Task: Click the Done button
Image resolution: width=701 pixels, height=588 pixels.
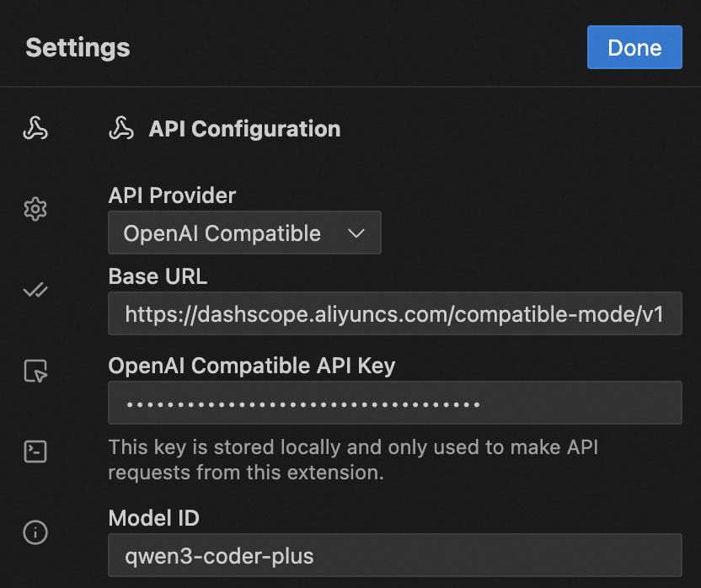Action: pos(634,47)
